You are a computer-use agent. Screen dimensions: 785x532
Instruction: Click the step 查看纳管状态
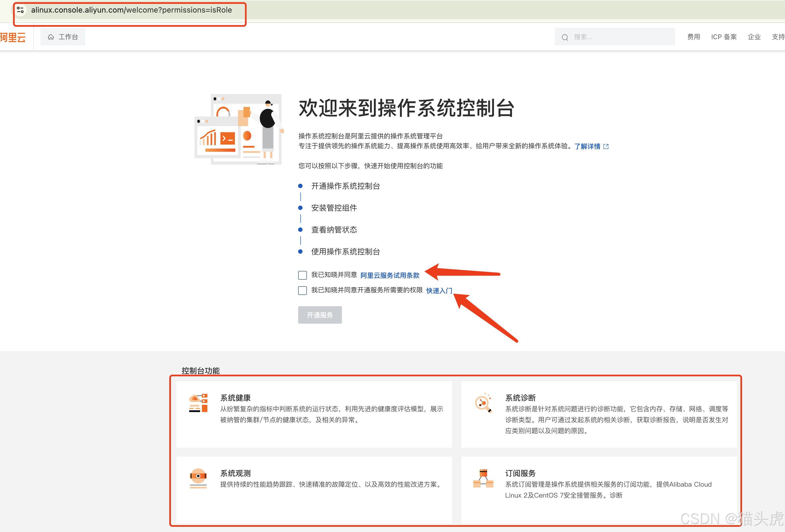(x=334, y=230)
